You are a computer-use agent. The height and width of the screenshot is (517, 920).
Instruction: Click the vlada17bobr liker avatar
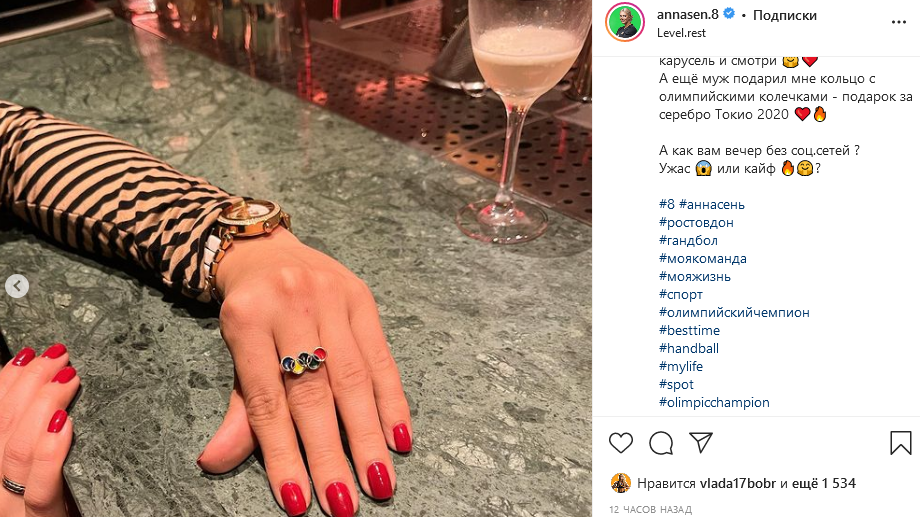point(621,483)
